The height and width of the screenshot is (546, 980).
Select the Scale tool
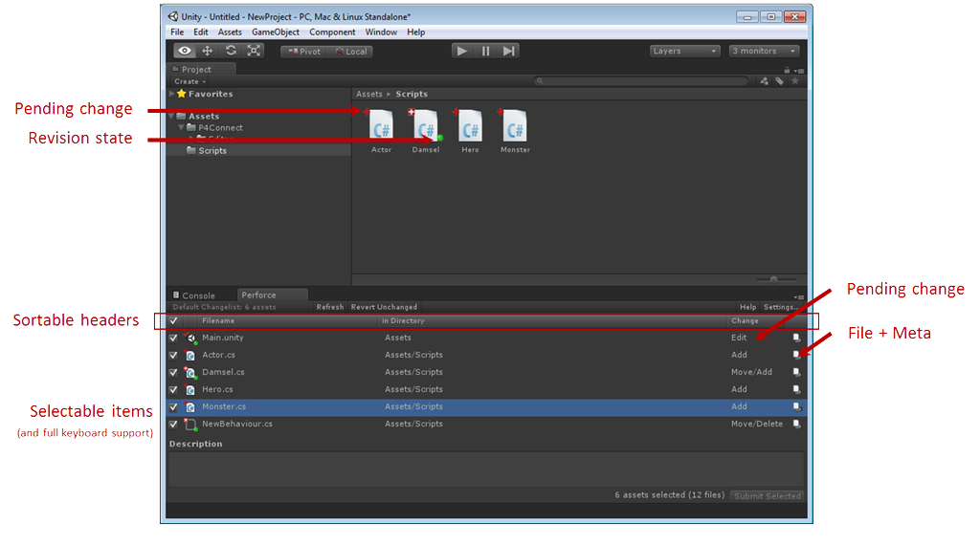click(254, 51)
